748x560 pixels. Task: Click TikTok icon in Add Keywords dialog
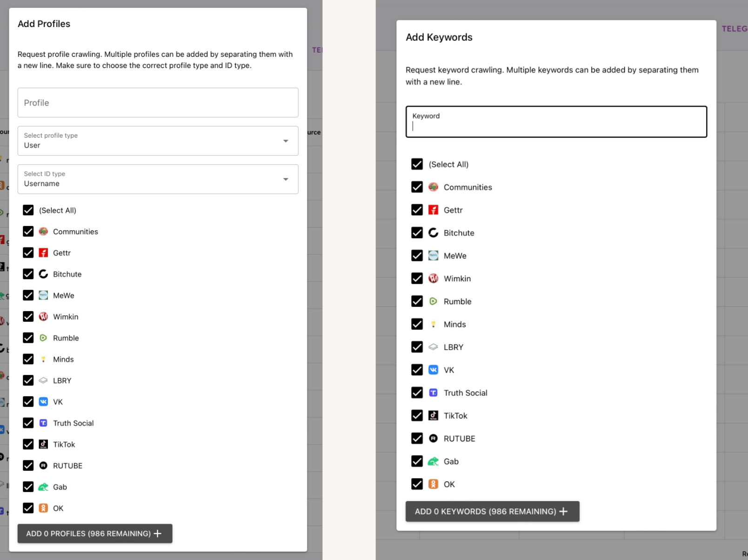pos(433,415)
